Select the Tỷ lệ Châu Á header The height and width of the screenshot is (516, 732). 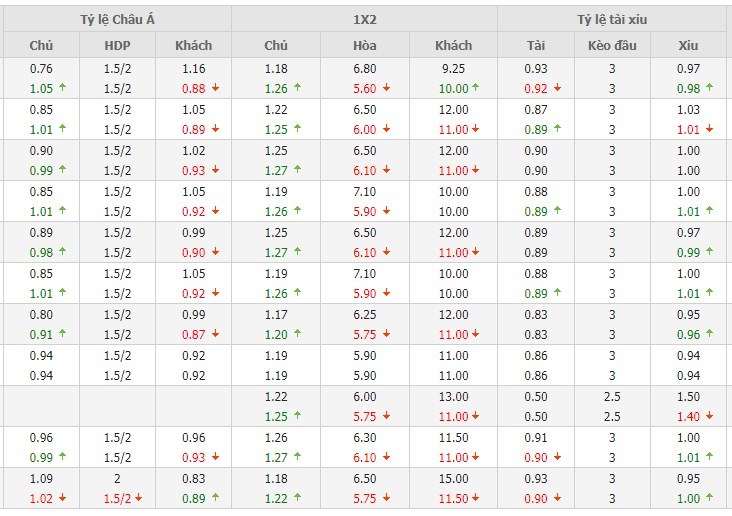(x=116, y=19)
